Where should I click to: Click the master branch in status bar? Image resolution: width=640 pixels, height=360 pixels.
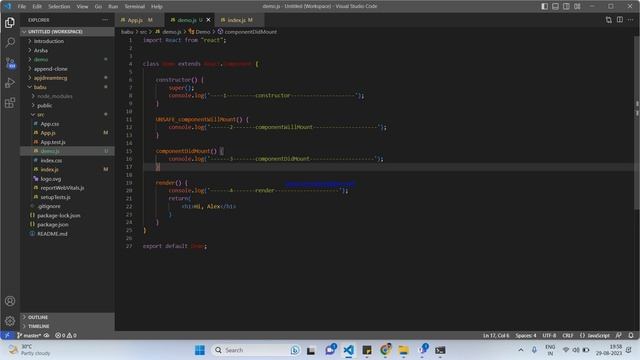(x=29, y=336)
